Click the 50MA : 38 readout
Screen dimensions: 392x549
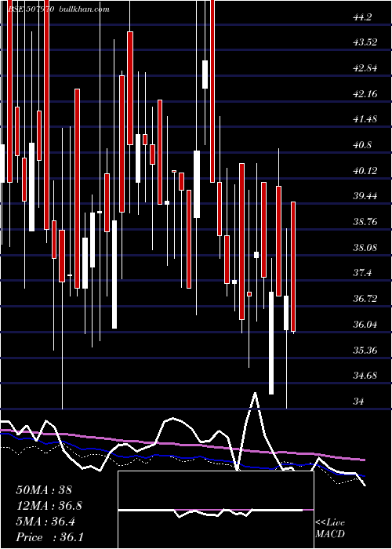point(44,490)
